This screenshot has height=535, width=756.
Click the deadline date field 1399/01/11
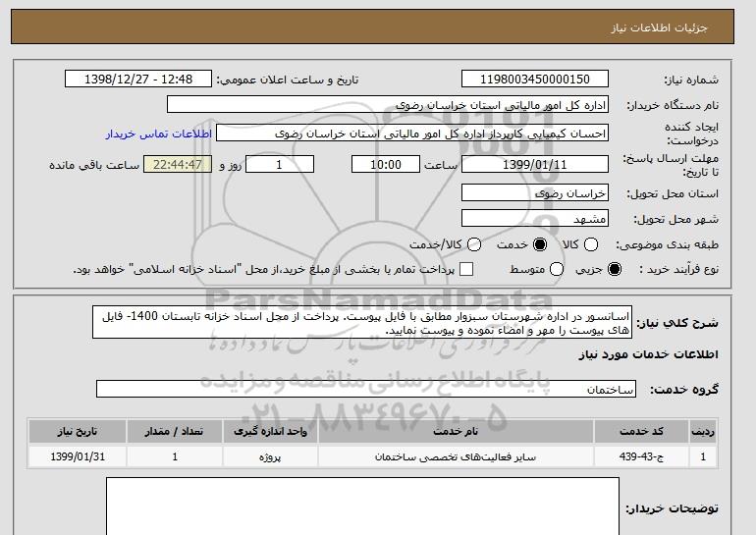point(535,164)
